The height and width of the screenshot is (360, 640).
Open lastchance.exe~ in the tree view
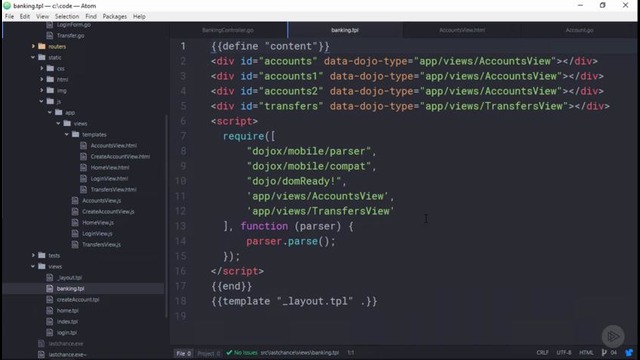pos(67,355)
